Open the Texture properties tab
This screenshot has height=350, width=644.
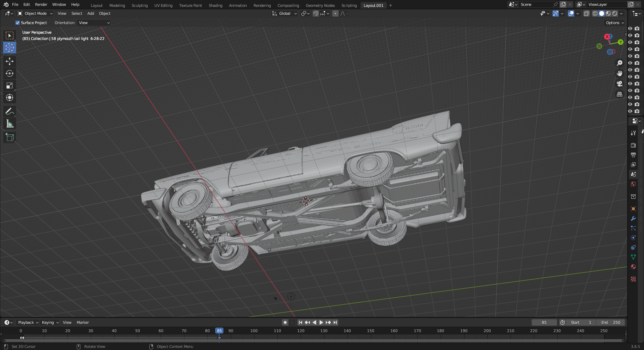(x=633, y=279)
